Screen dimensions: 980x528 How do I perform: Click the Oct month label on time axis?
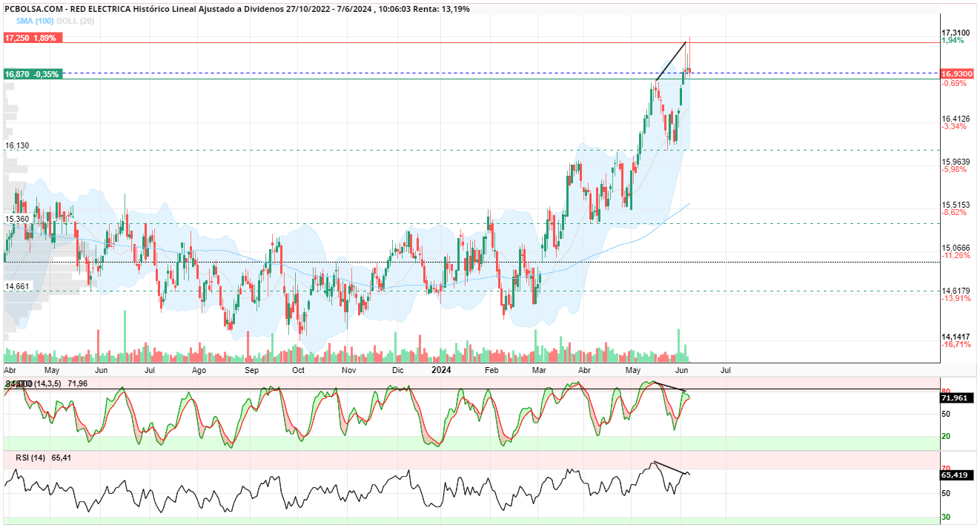tap(299, 369)
